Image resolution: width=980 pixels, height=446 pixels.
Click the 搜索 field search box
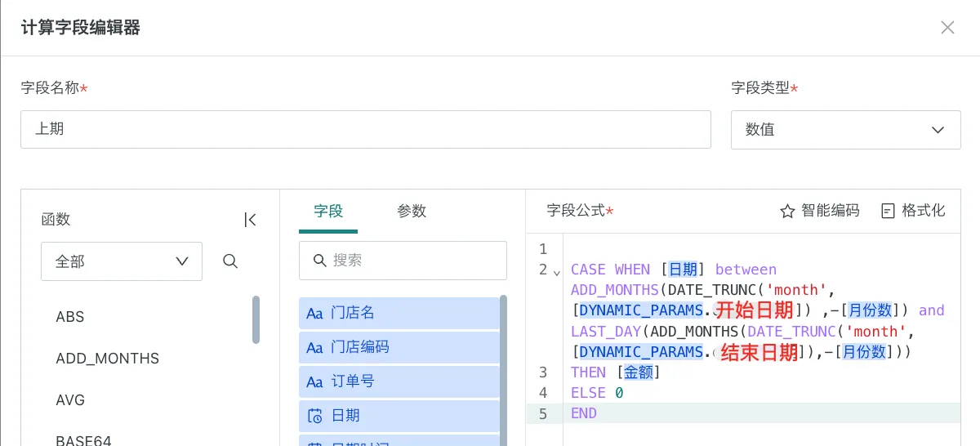pos(403,261)
